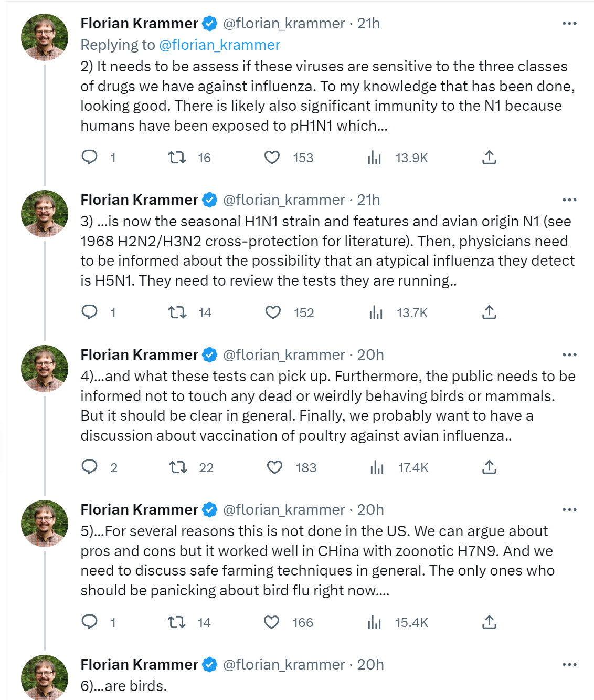
Task: Open more options menu for tweet 3
Action: [569, 200]
